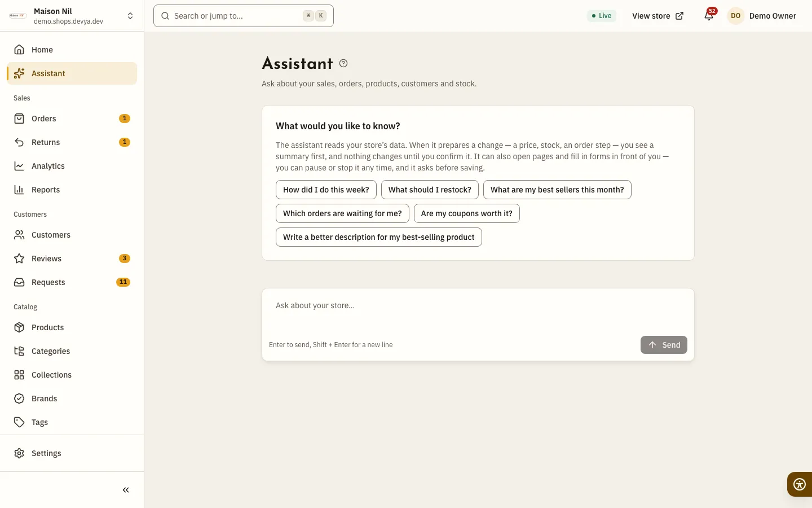Open the Settings gear icon
This screenshot has width=812, height=508.
pos(19,453)
